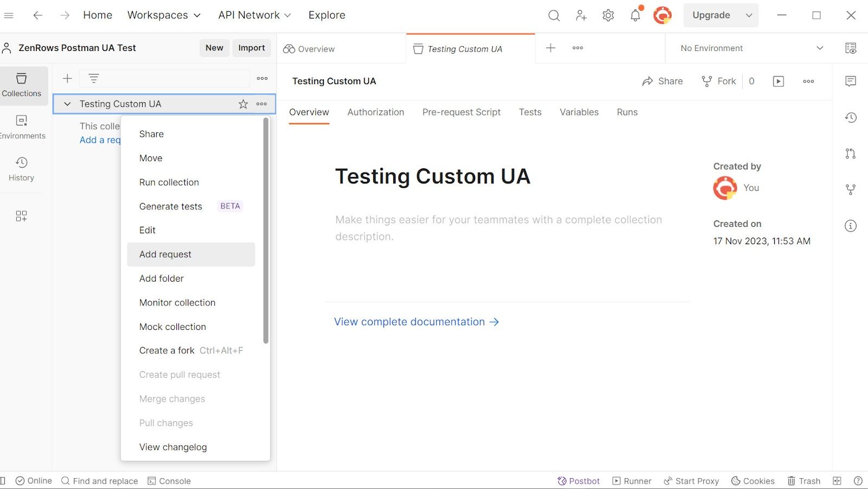Viewport: 868px width, 489px height.
Task: Open View complete documentation link
Action: 416,322
